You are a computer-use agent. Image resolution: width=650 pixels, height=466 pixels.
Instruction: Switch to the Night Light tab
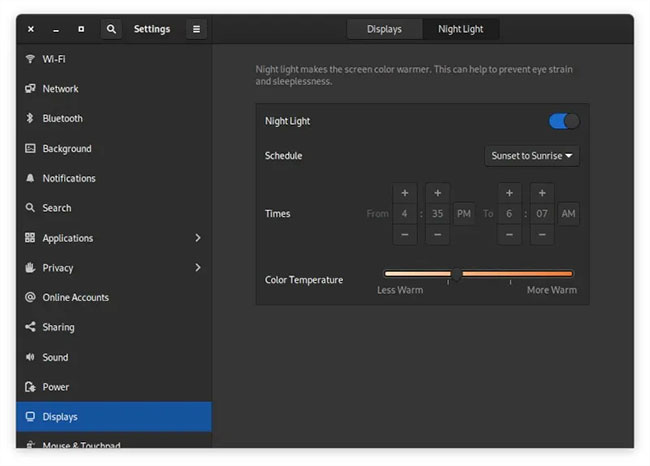(x=461, y=29)
